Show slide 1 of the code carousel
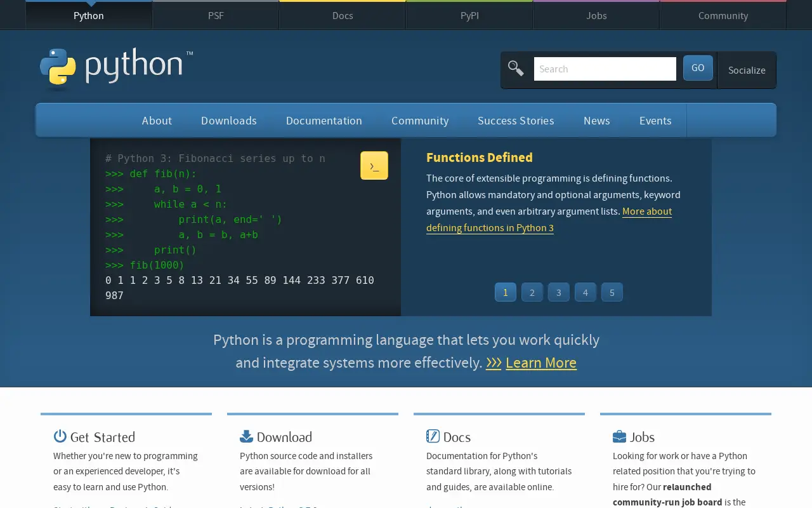 pos(506,292)
